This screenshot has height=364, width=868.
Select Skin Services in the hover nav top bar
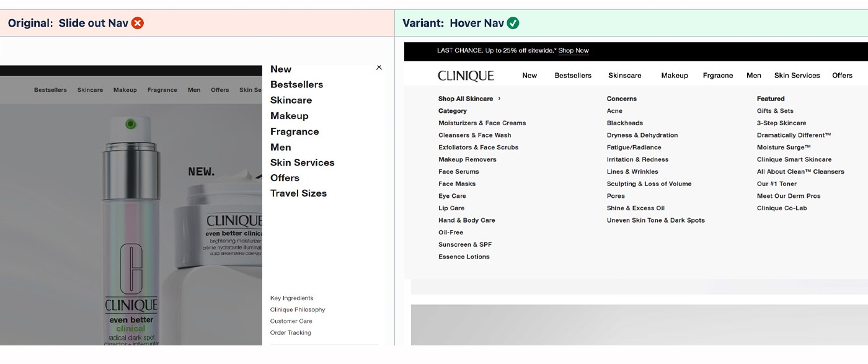(x=797, y=76)
